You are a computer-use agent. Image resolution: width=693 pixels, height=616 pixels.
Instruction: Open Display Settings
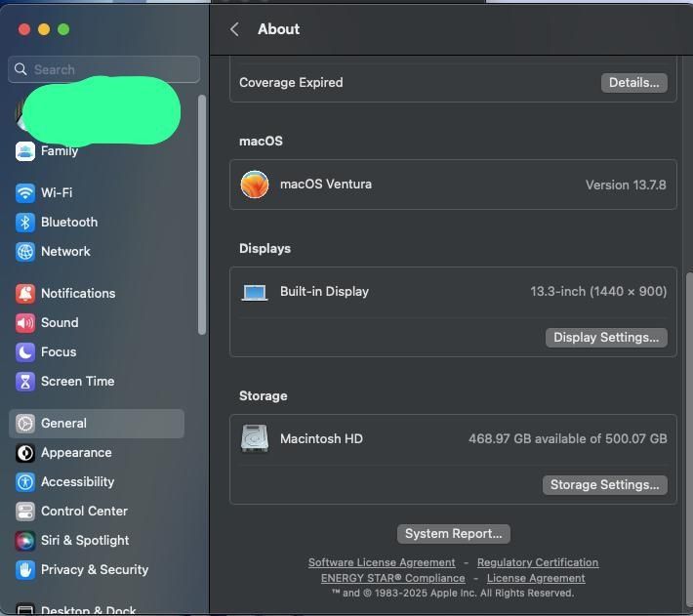click(x=606, y=338)
